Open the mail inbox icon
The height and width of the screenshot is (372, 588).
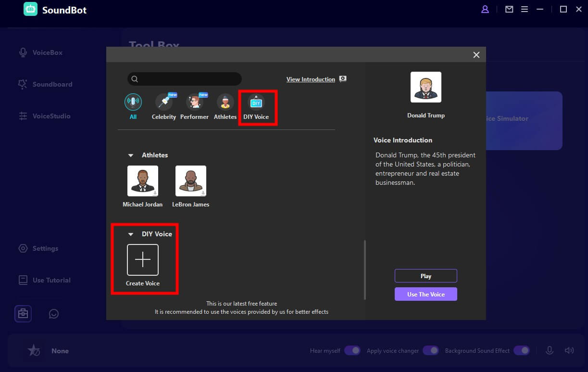pos(509,9)
